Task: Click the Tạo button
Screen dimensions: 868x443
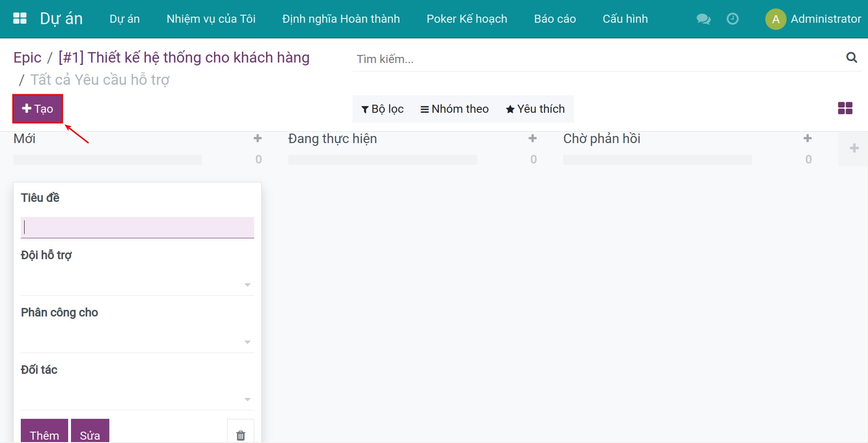Action: [x=37, y=108]
